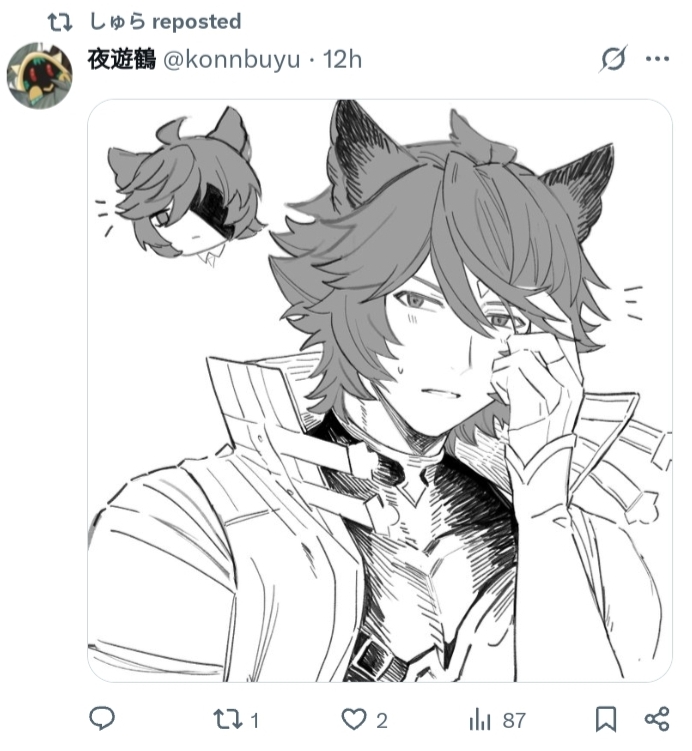Click the しゅら reposted label
The width and height of the screenshot is (692, 751).
[x=165, y=22]
